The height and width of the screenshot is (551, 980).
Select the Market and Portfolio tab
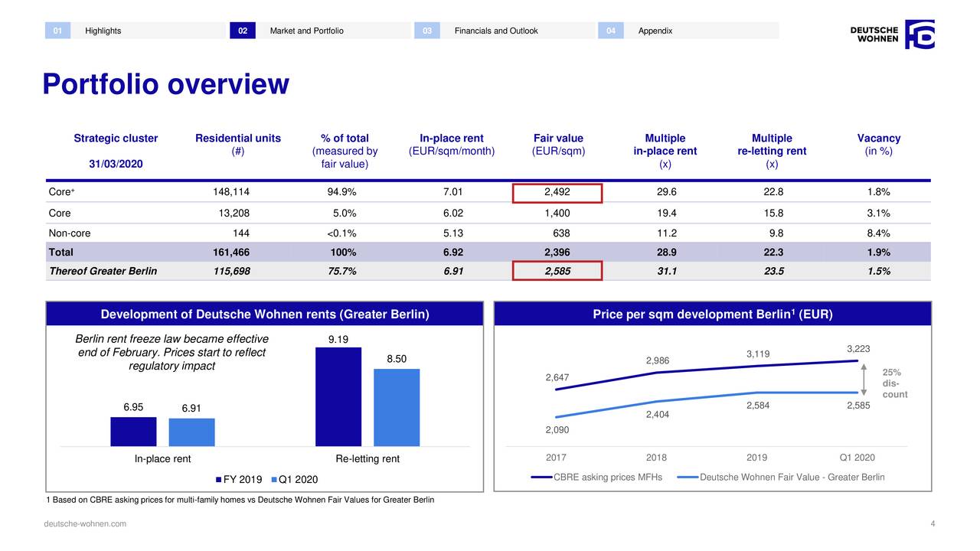tap(306, 31)
